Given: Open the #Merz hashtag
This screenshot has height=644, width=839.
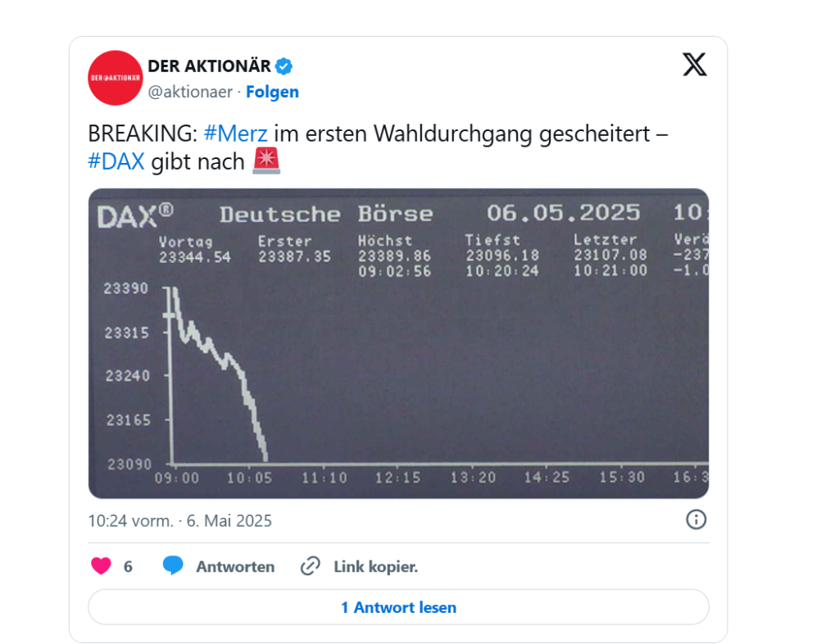Looking at the screenshot, I should click(235, 134).
